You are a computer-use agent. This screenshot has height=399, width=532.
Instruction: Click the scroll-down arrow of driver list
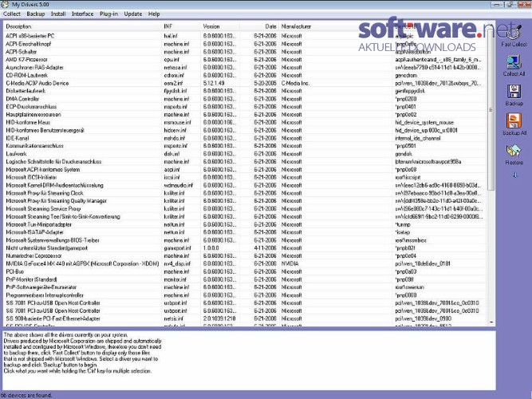click(x=491, y=322)
